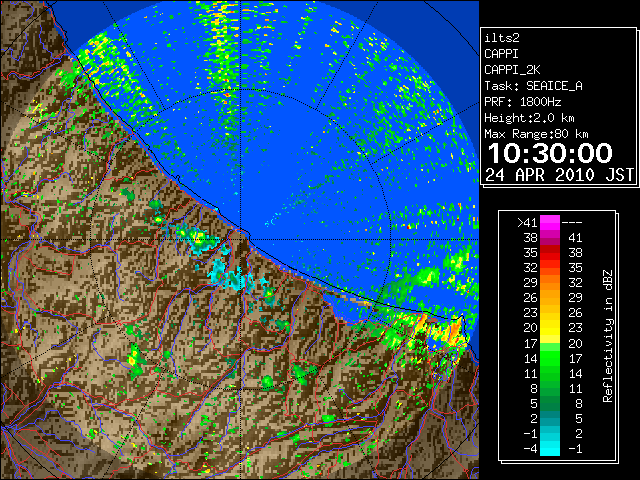Click the radar center at the crosshair
Viewport: 640px width, 480px height.
(241, 239)
